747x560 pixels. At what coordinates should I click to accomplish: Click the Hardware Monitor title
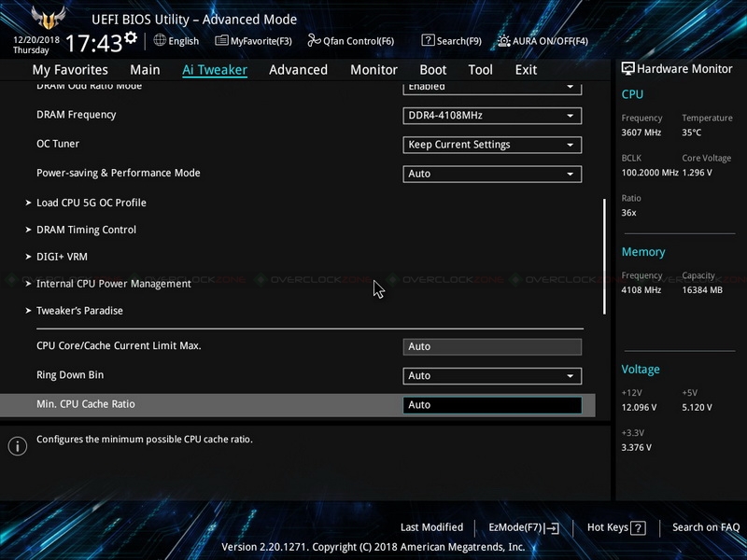coord(684,68)
